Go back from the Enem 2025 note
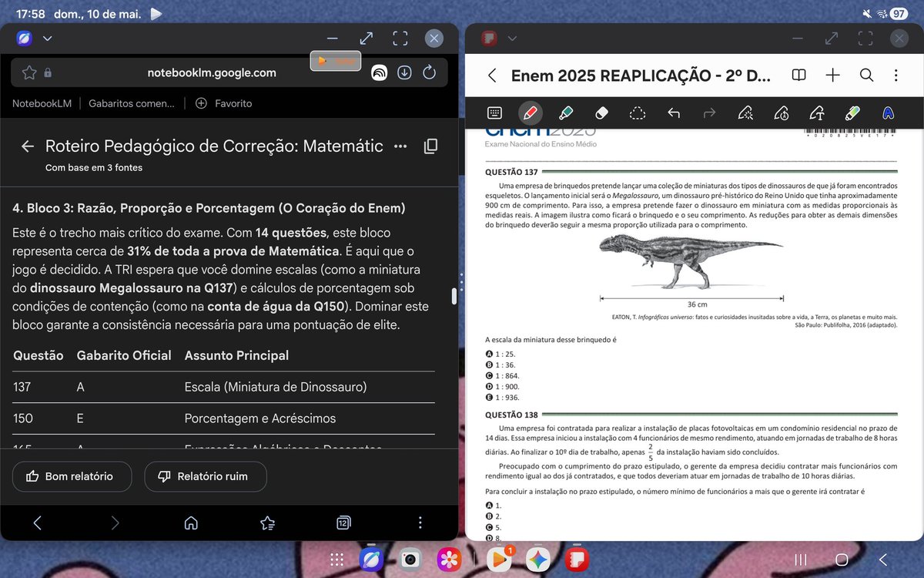The height and width of the screenshot is (578, 924). tap(492, 75)
